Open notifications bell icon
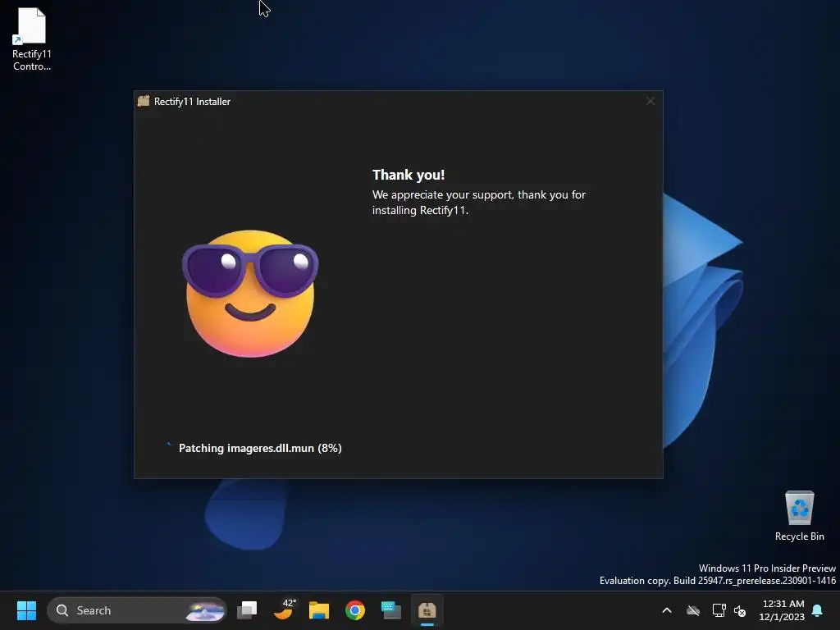This screenshot has width=840, height=630. [x=818, y=610]
